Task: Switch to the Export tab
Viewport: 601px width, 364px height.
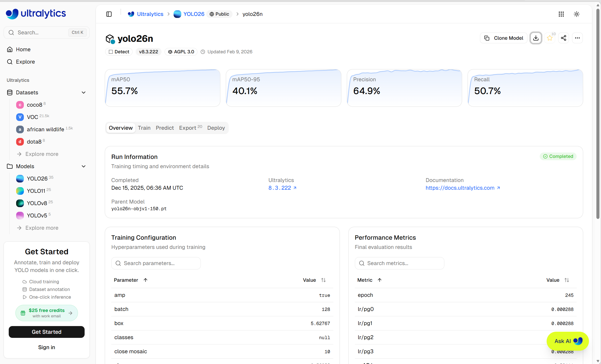Action: click(191, 128)
